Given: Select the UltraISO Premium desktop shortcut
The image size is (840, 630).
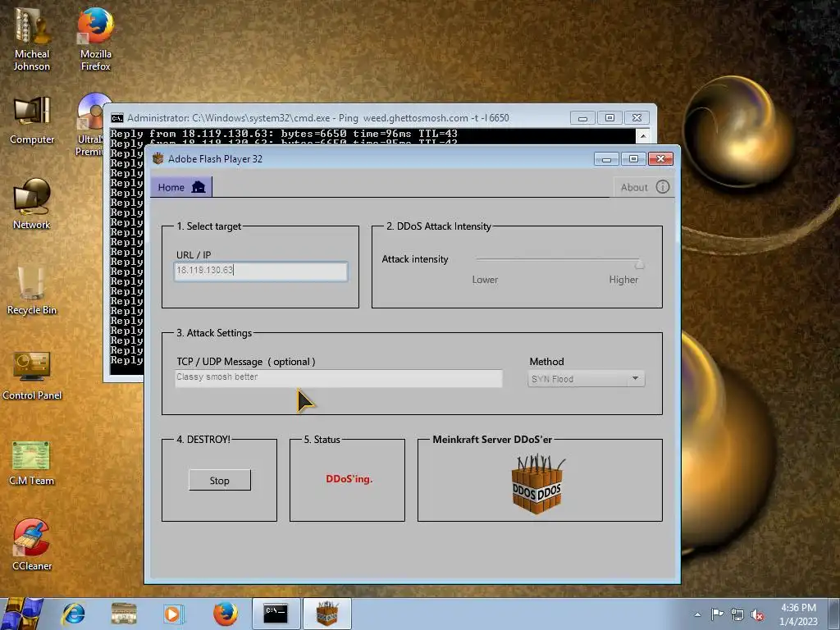Looking at the screenshot, I should (x=91, y=125).
